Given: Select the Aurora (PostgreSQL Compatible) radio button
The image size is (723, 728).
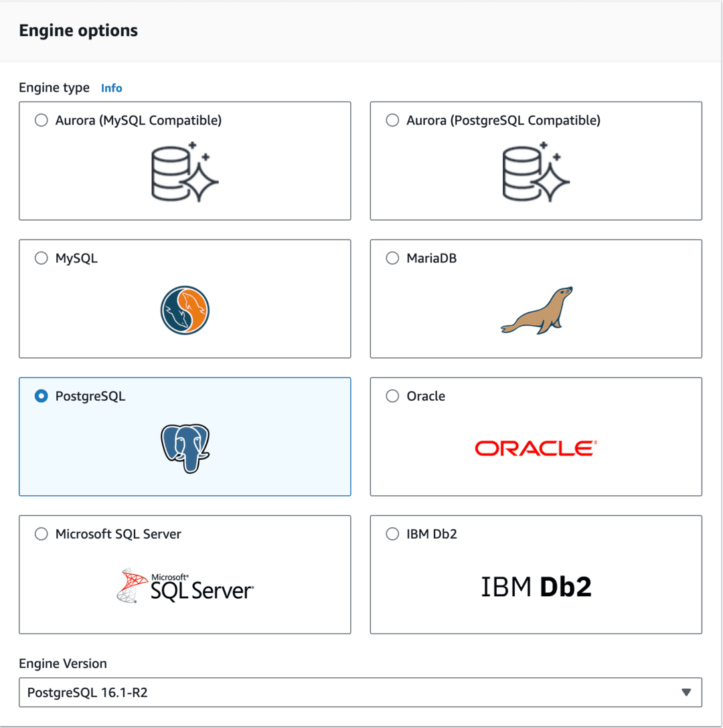Looking at the screenshot, I should (x=392, y=120).
